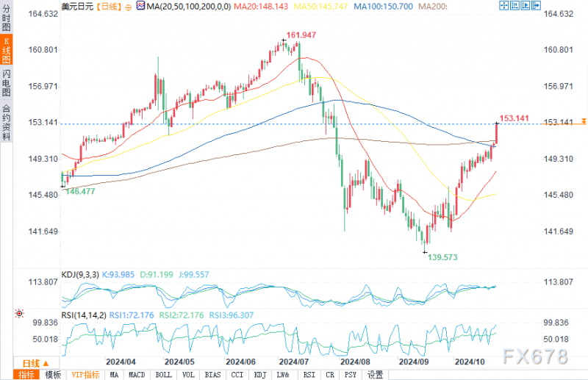This screenshot has height=380, width=588.
Task: Apply the CCI indicator button
Action: 237,375
